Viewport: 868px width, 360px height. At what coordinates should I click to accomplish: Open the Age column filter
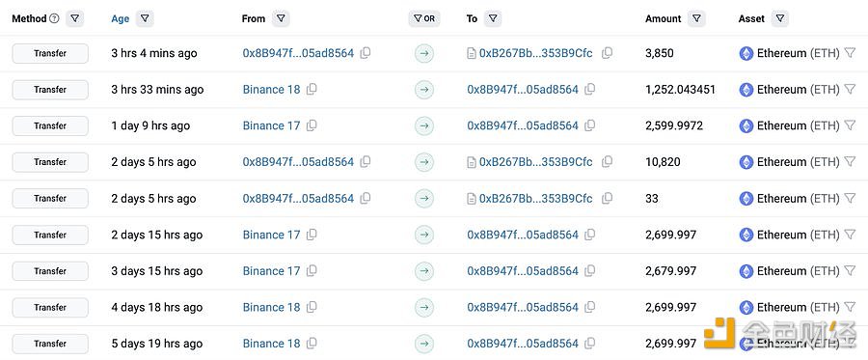(145, 18)
